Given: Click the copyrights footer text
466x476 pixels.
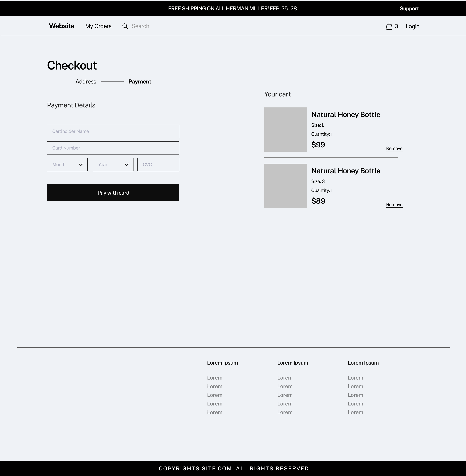Looking at the screenshot, I should 234,469.
